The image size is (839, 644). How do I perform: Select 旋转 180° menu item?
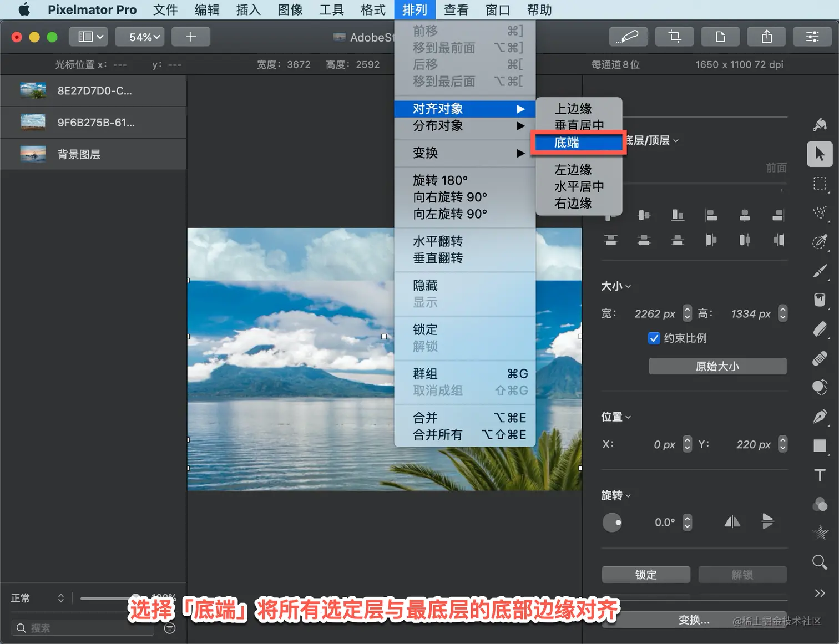465,180
